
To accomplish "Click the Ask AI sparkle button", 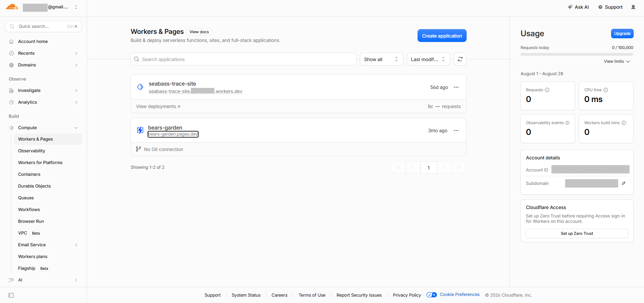I will [578, 7].
